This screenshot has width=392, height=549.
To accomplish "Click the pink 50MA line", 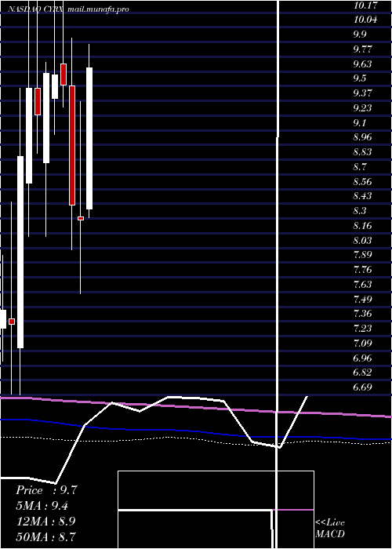I will coord(196,406).
